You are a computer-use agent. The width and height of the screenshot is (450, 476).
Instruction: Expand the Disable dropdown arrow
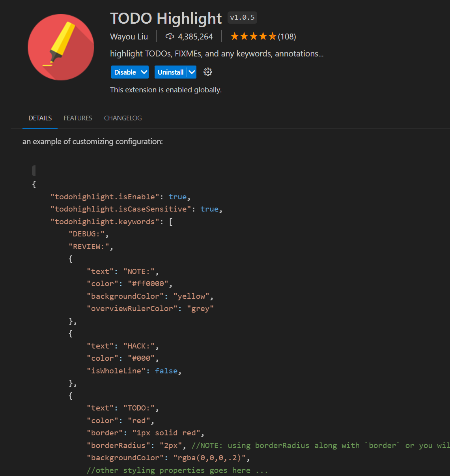coord(144,72)
